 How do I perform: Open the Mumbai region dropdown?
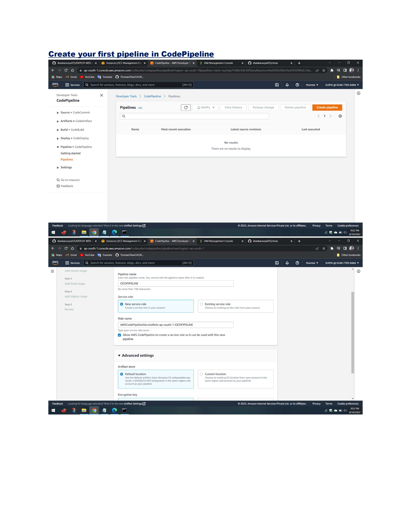312,85
